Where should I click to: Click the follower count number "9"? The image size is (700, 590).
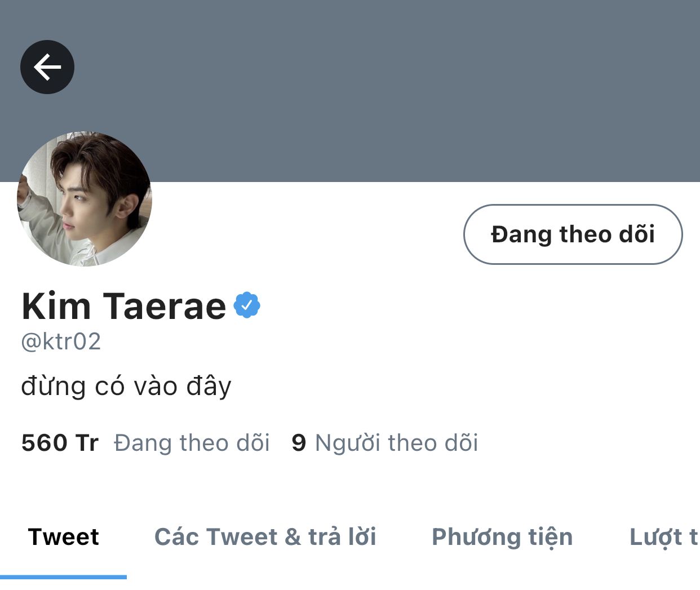(x=299, y=443)
